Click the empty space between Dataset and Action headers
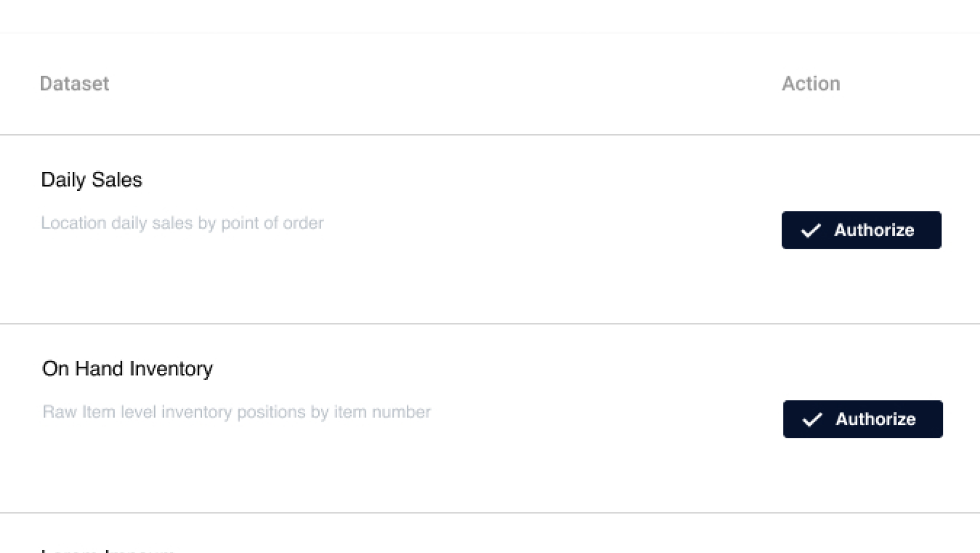Screen dimensions: 980x553 pyautogui.click(x=443, y=84)
